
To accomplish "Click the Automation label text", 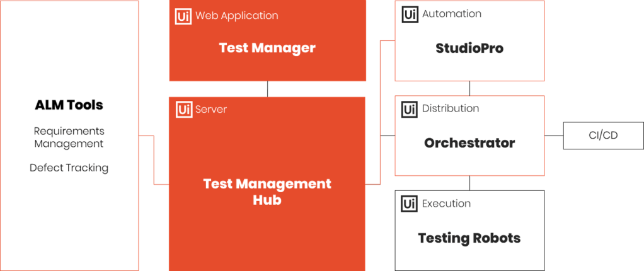I will point(452,14).
